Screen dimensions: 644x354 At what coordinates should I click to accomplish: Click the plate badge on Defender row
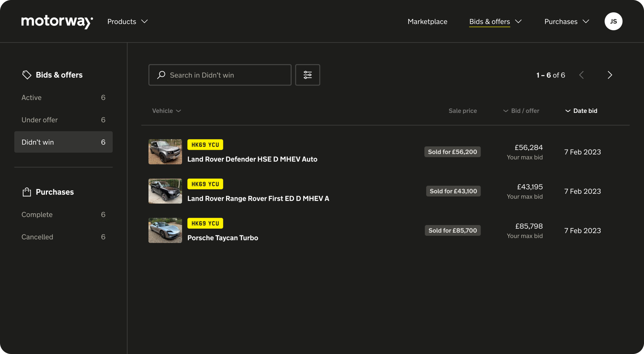click(x=205, y=145)
